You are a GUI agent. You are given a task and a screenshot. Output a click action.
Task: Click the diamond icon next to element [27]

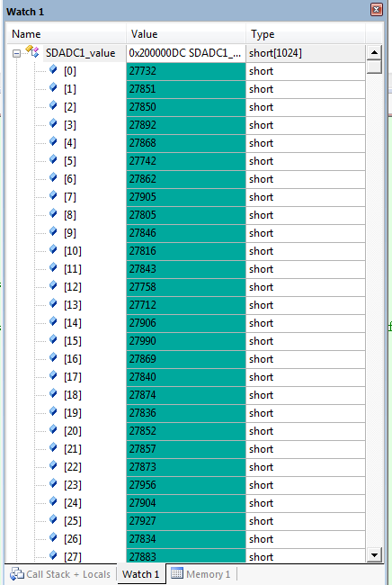pyautogui.click(x=53, y=555)
